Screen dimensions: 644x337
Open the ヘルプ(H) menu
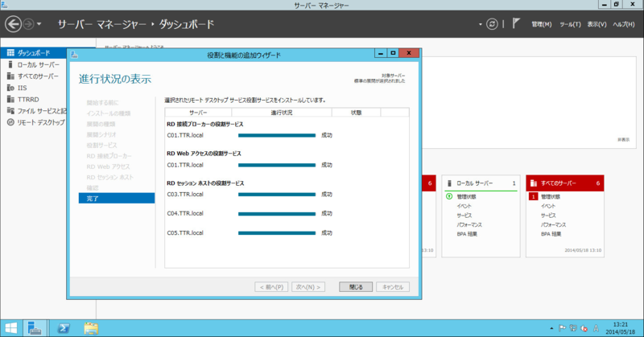(x=624, y=24)
